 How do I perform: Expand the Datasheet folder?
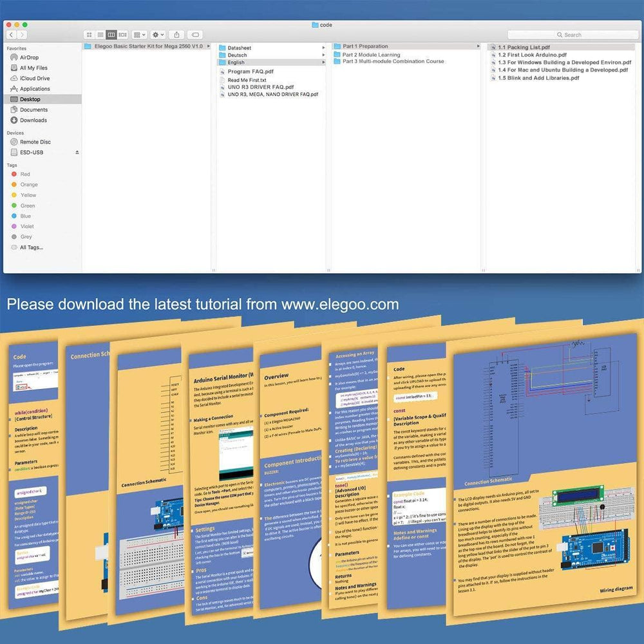point(239,48)
